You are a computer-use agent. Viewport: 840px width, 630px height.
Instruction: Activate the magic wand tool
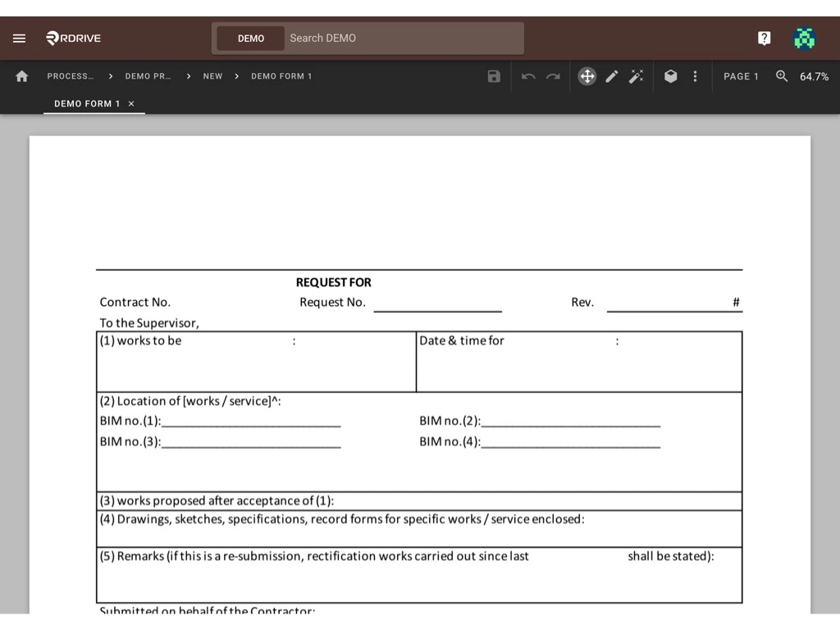[637, 76]
